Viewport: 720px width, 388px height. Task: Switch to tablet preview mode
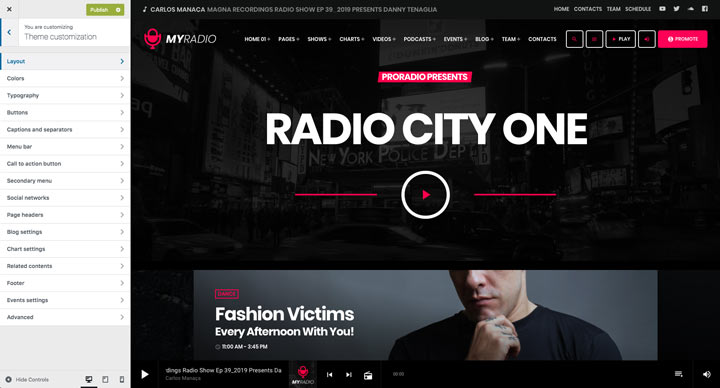click(x=105, y=379)
